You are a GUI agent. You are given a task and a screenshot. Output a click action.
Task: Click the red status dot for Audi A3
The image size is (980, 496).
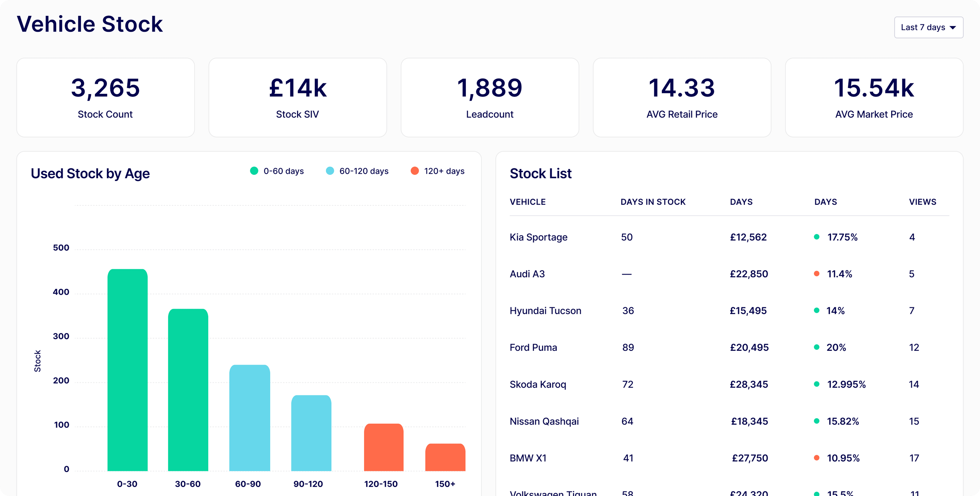pos(816,274)
